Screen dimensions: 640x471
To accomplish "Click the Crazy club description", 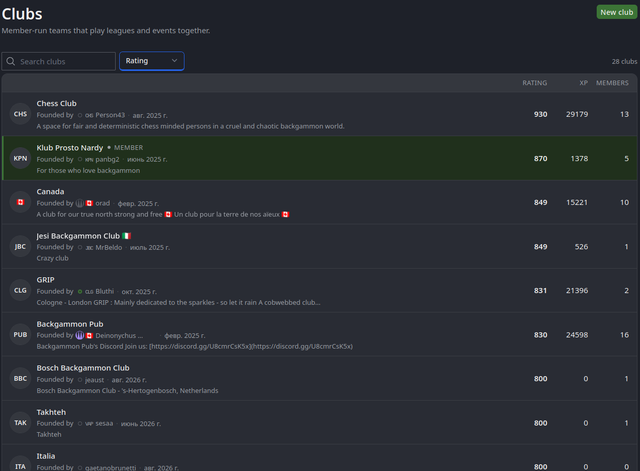I will pos(52,258).
